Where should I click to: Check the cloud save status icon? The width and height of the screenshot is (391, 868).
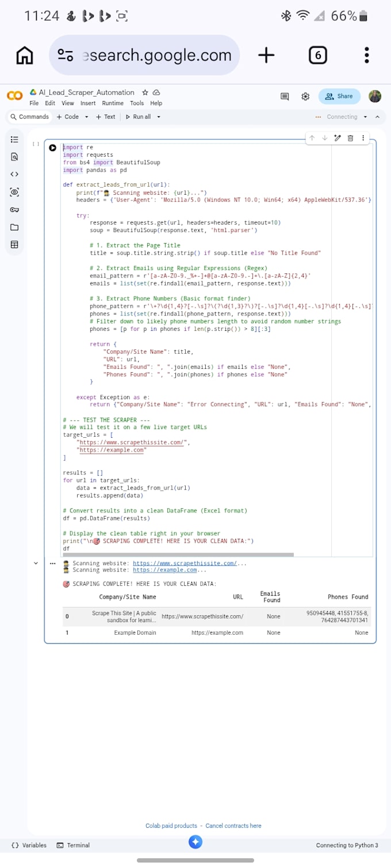(x=156, y=92)
